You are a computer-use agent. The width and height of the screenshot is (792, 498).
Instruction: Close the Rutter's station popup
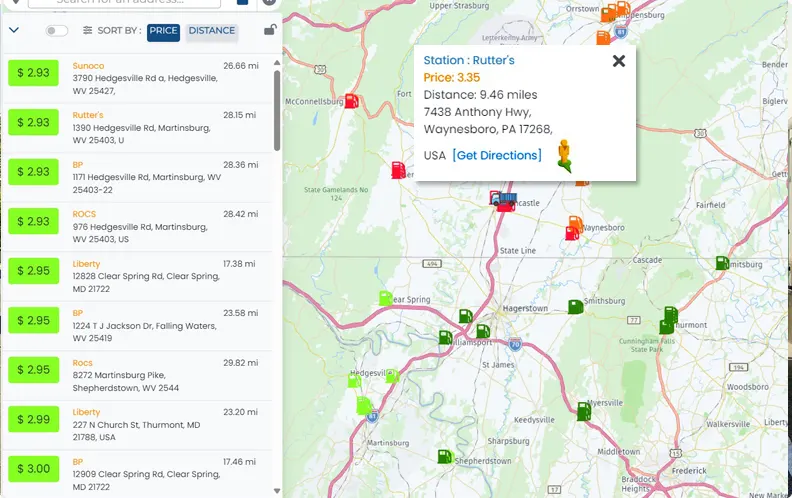pos(618,61)
